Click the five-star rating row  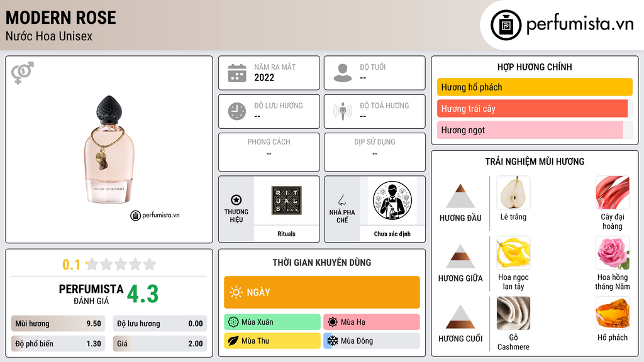(x=121, y=265)
